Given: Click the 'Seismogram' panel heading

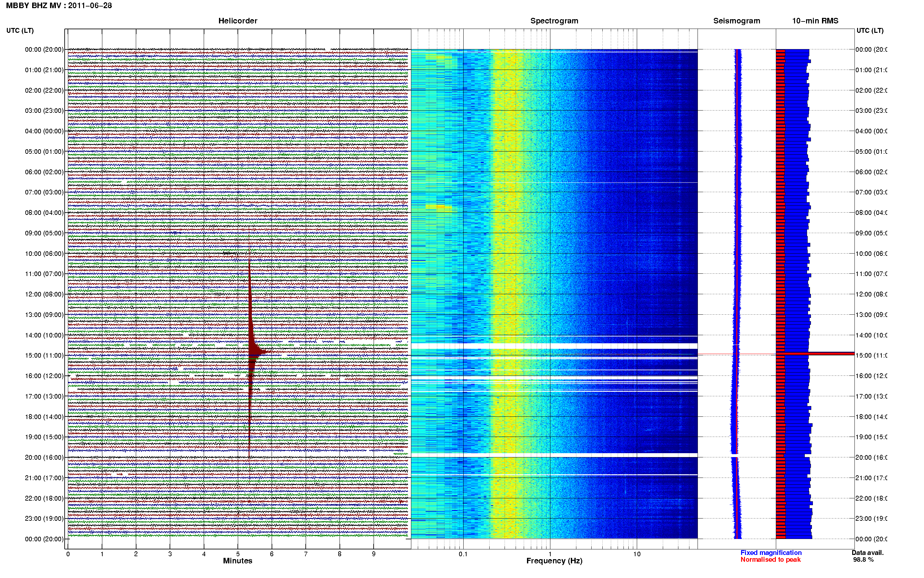Looking at the screenshot, I should (737, 21).
